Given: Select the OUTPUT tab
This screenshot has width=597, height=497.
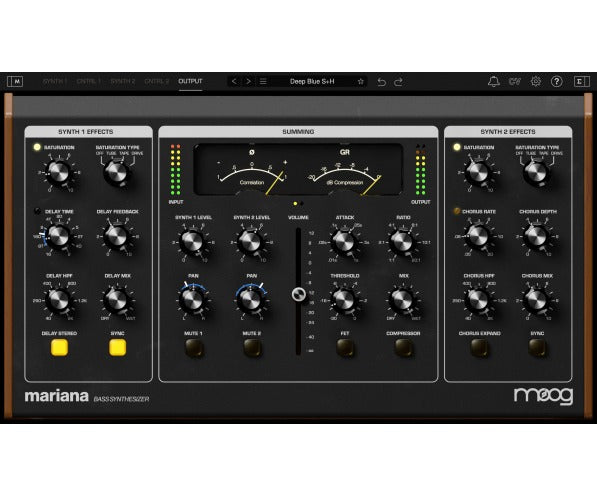Looking at the screenshot, I should point(190,82).
